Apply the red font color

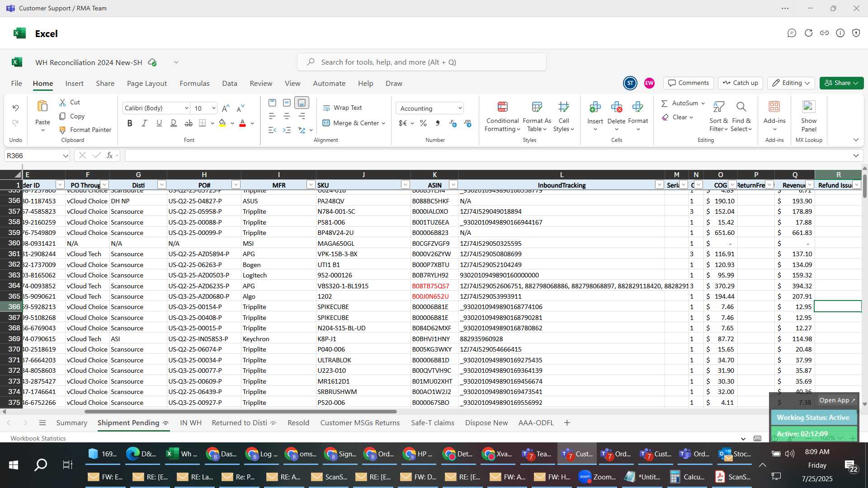coord(242,123)
